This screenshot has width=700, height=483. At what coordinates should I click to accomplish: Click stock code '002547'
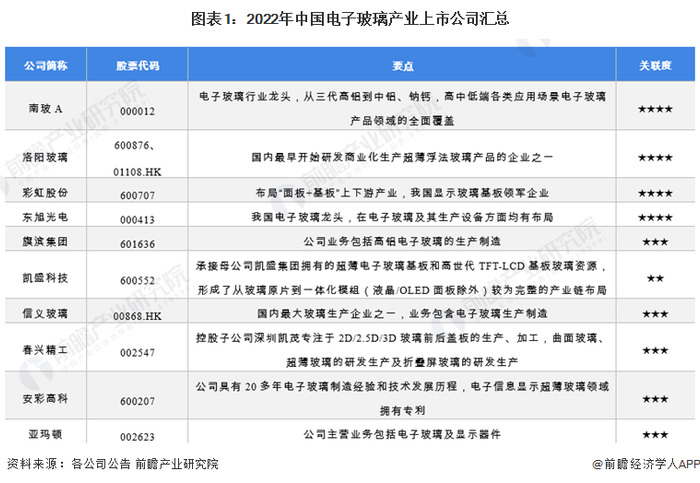point(138,353)
